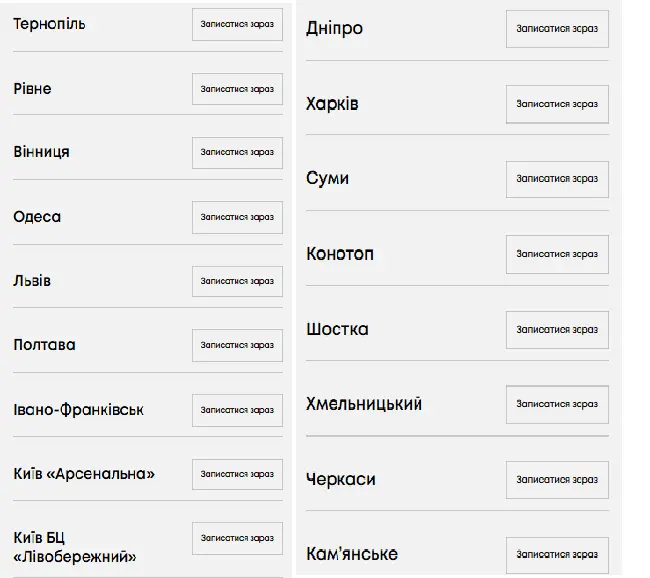Screen dimensions: 650x578
Task: Book now for the Конотоп location
Action: [x=557, y=254]
